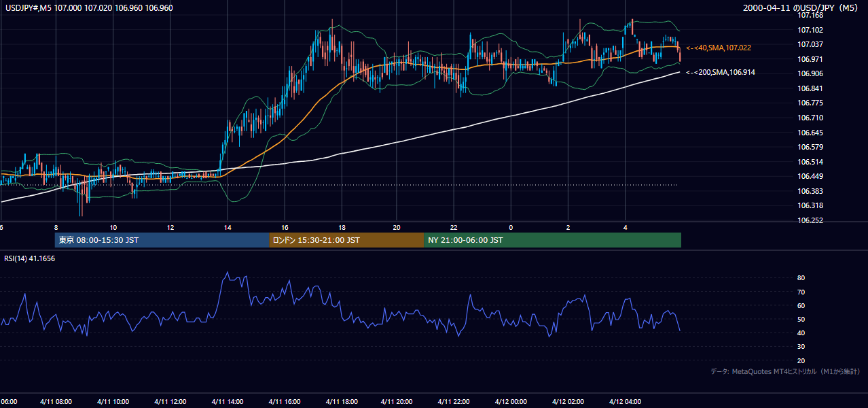
Task: Click the 4/11 12:00 time label
Action: coord(170,401)
